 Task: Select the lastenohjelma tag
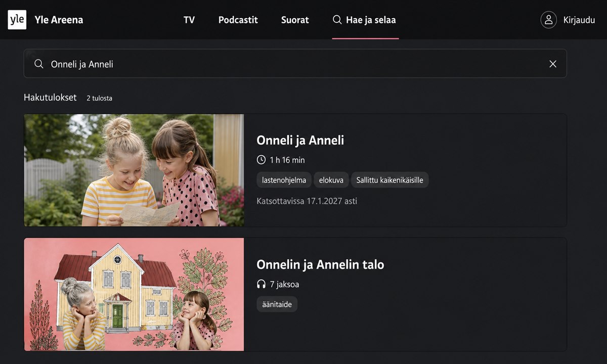pyautogui.click(x=284, y=180)
